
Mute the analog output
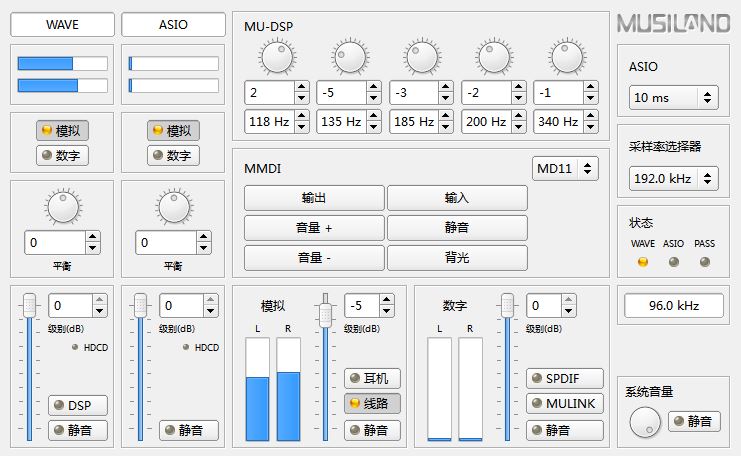click(372, 430)
